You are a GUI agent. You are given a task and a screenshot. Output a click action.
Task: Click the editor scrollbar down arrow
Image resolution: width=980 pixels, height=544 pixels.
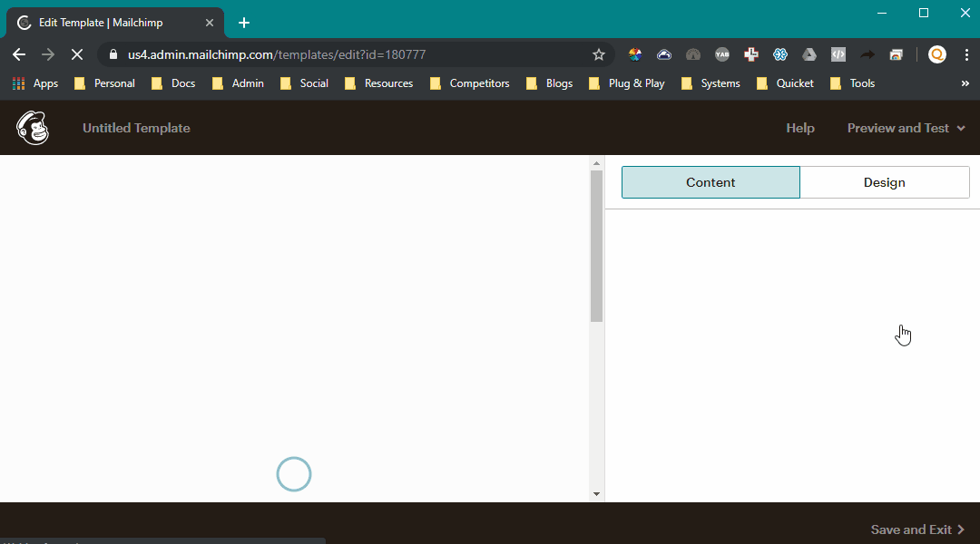pos(596,494)
